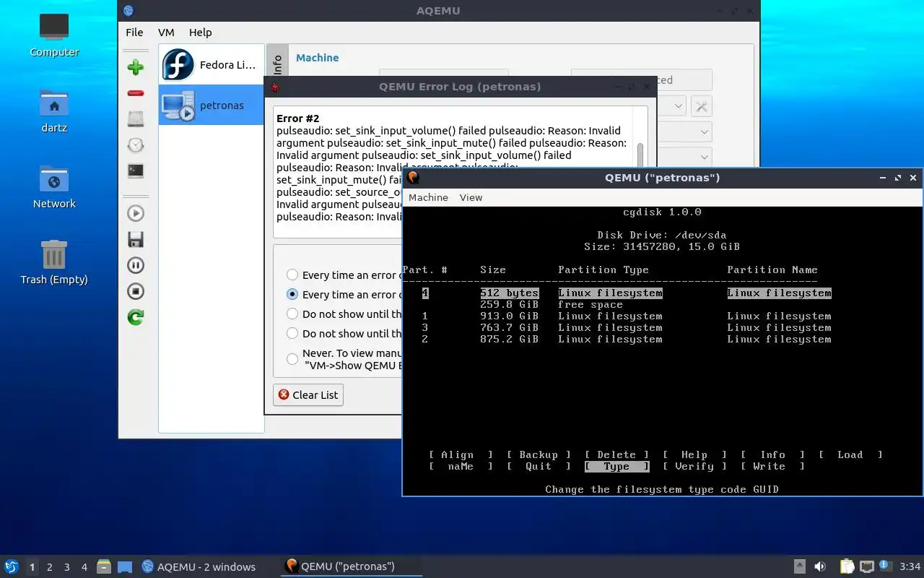
Task: Click the cgdisk Delete option
Action: click(x=616, y=454)
